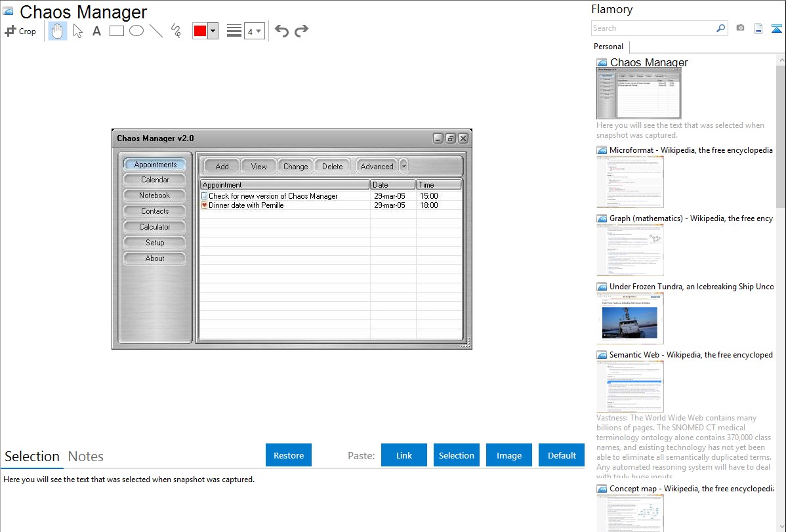Select the ellipse drawing tool
Image resolution: width=786 pixels, height=532 pixels.
click(x=136, y=31)
